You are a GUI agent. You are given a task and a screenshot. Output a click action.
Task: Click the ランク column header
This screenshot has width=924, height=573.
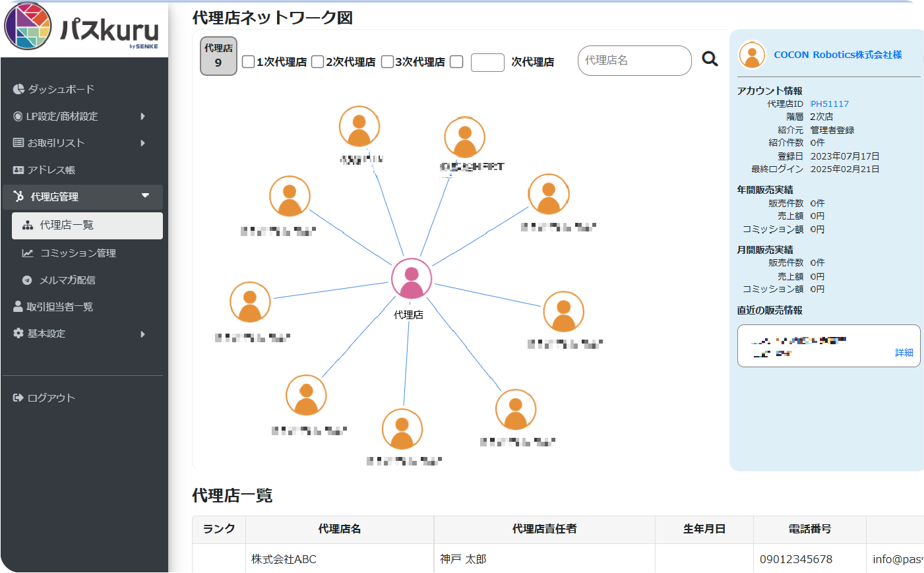[219, 529]
